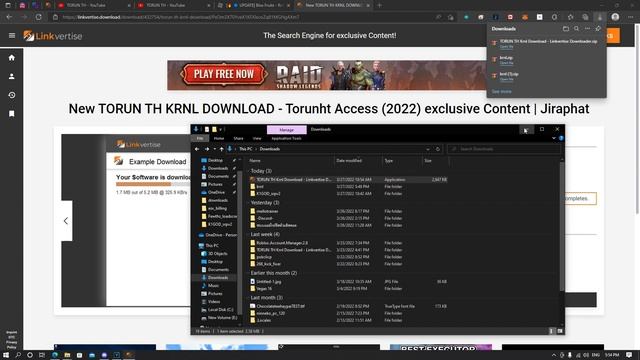640x360 pixels.
Task: Open Windows taskbar search
Action: coord(18,355)
